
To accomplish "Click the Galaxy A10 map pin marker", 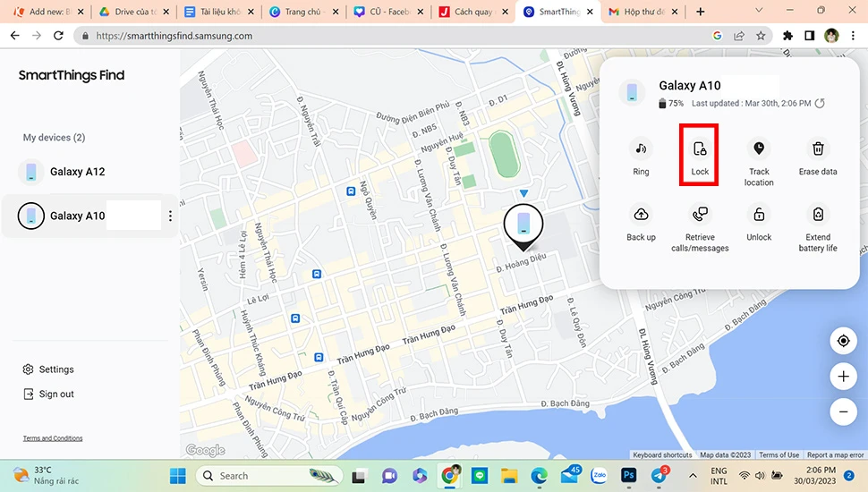I will [x=523, y=227].
